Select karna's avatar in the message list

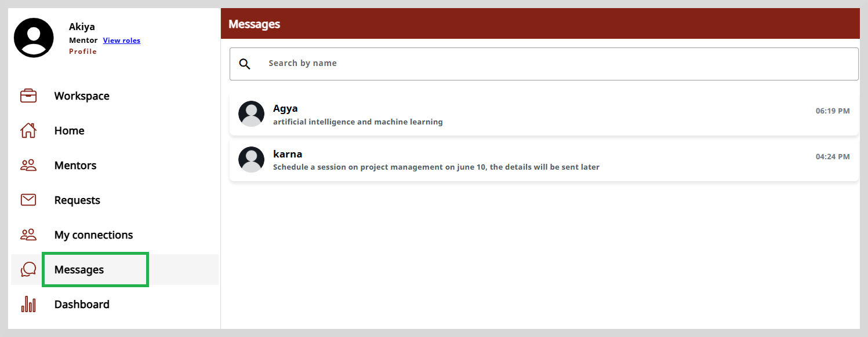click(252, 159)
